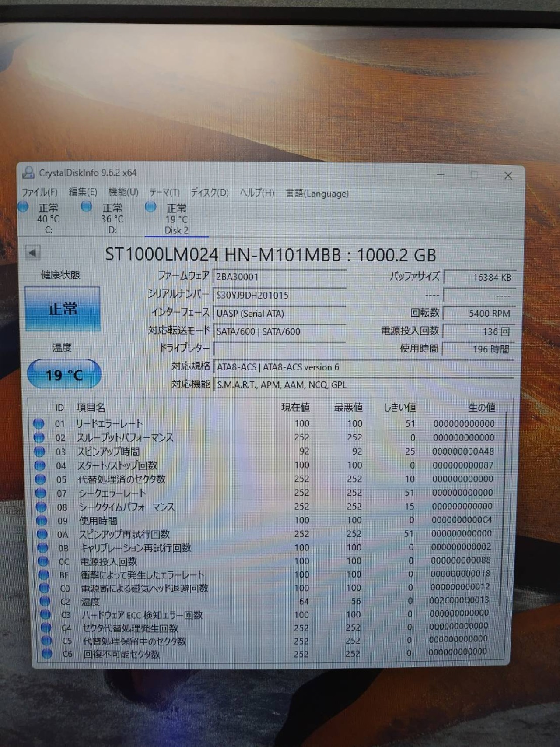The width and height of the screenshot is (560, 747).
Task: Open the テーマ(T) menu
Action: [164, 193]
